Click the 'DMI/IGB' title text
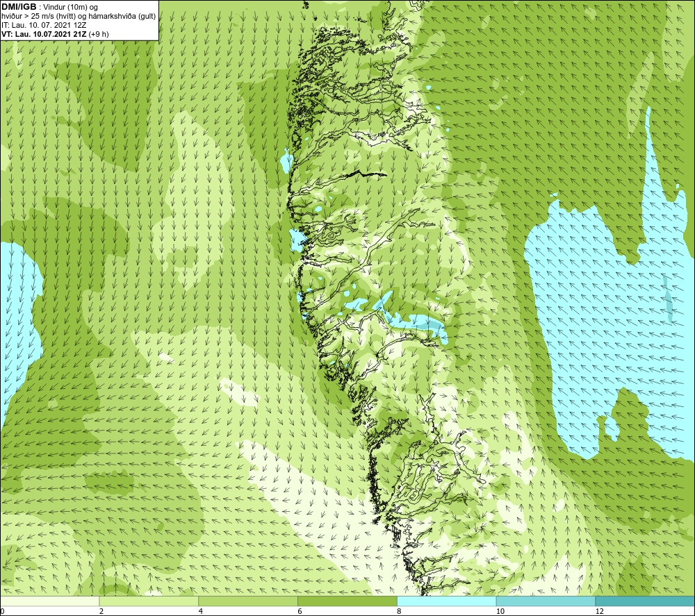The width and height of the screenshot is (695, 616). click(x=19, y=7)
